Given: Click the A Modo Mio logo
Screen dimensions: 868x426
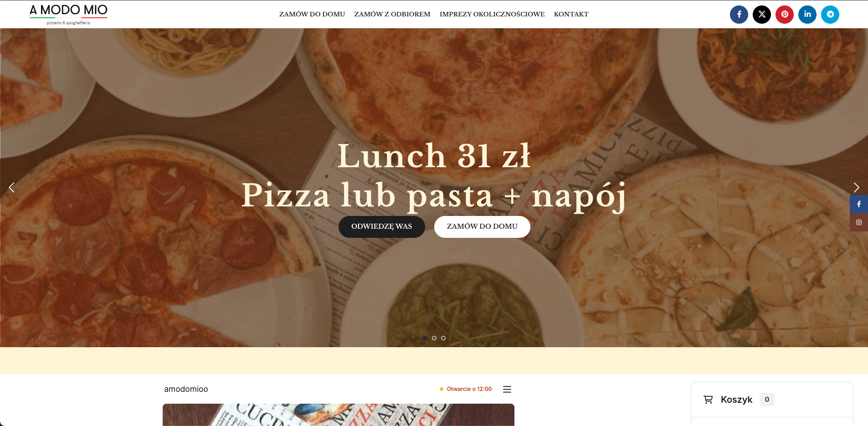Looking at the screenshot, I should (68, 15).
